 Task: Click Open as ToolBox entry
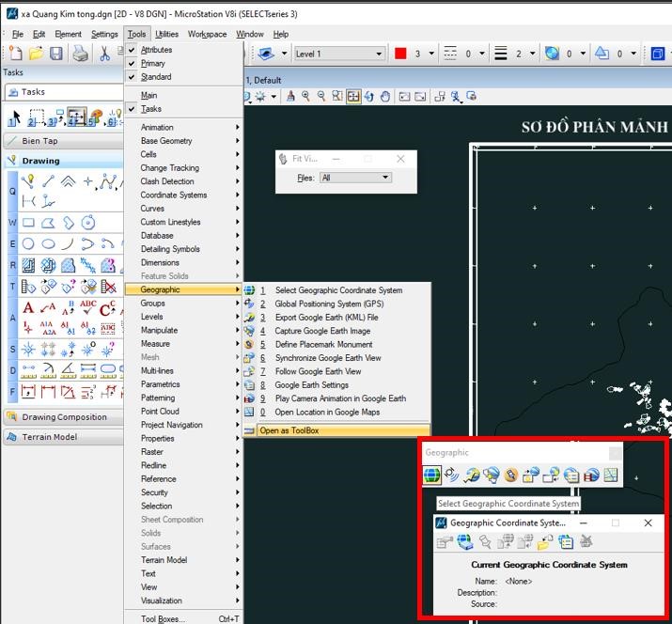click(x=288, y=431)
